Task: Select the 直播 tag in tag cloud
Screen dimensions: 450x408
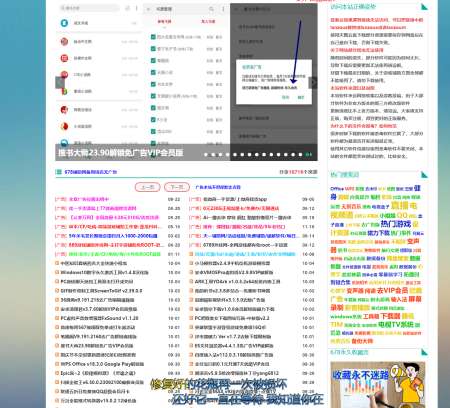Action: click(399, 206)
